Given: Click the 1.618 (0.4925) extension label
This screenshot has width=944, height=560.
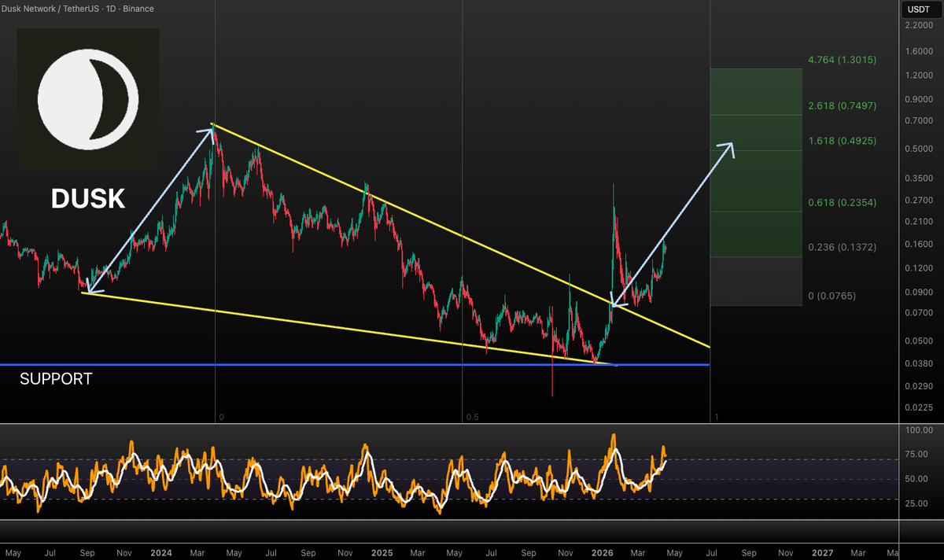Looking at the screenshot, I should 841,141.
